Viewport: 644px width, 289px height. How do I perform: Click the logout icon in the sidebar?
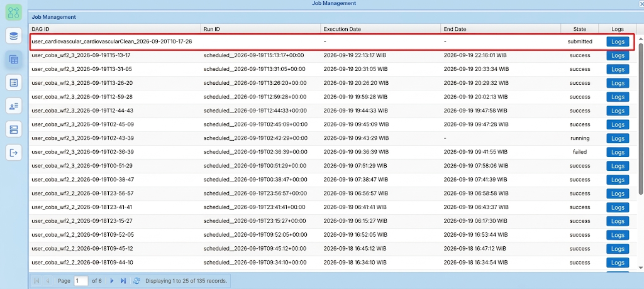tap(14, 153)
